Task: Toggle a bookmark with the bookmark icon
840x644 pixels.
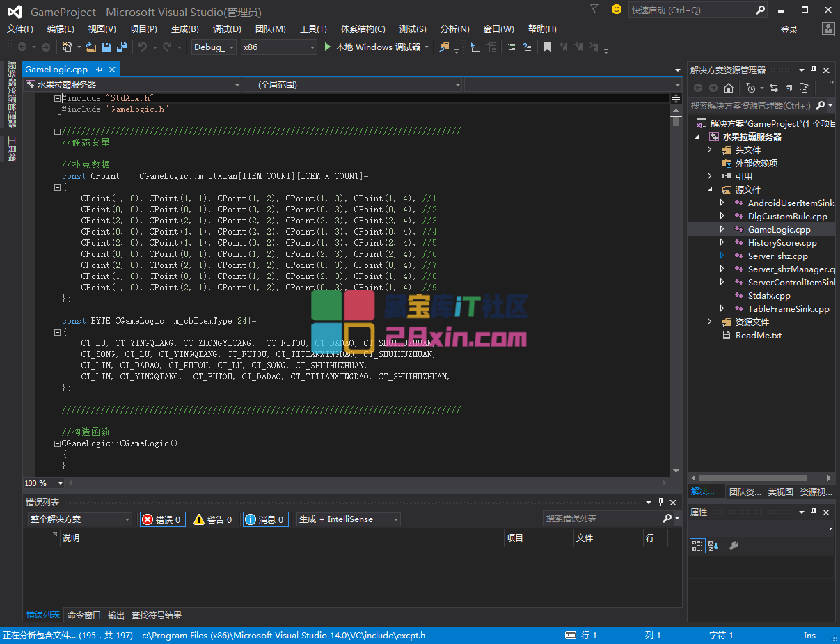Action: point(548,47)
